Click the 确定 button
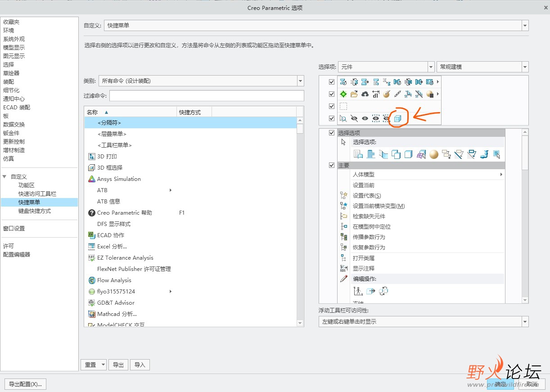 tap(500, 384)
